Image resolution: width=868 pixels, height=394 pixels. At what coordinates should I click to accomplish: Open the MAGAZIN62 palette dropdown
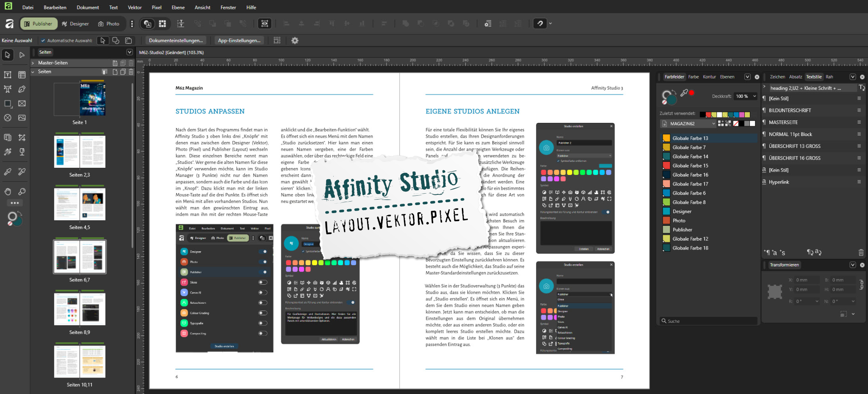pyautogui.click(x=688, y=124)
